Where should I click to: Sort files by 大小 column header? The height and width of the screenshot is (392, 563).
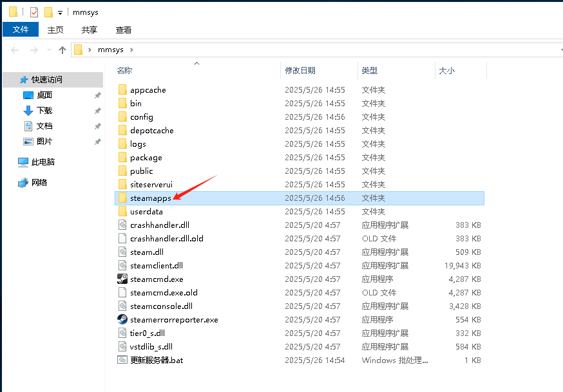pyautogui.click(x=446, y=71)
